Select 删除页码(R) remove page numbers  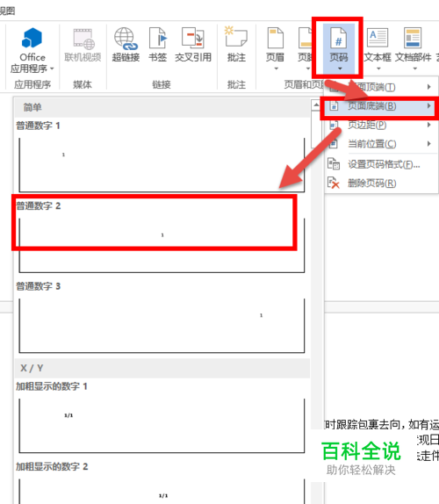tap(380, 184)
